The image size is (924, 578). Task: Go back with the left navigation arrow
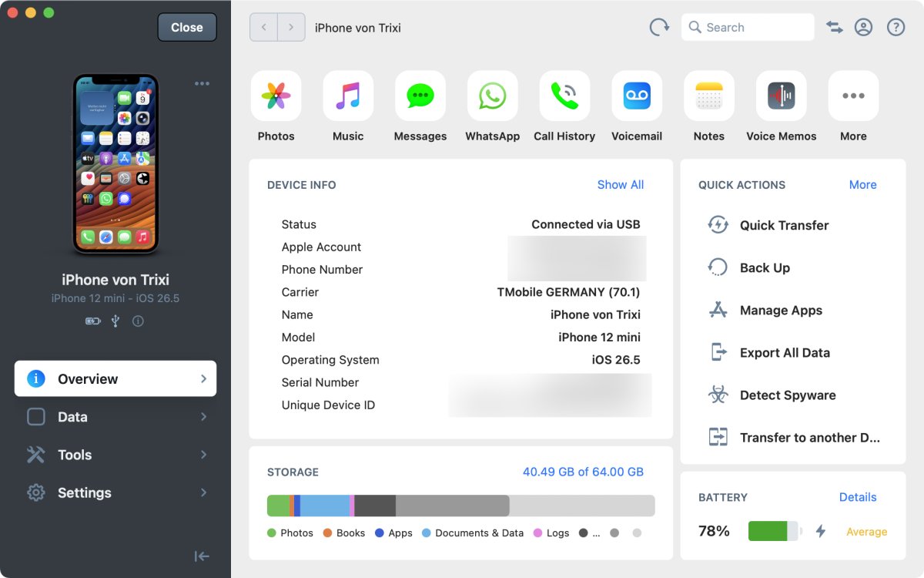coord(263,27)
